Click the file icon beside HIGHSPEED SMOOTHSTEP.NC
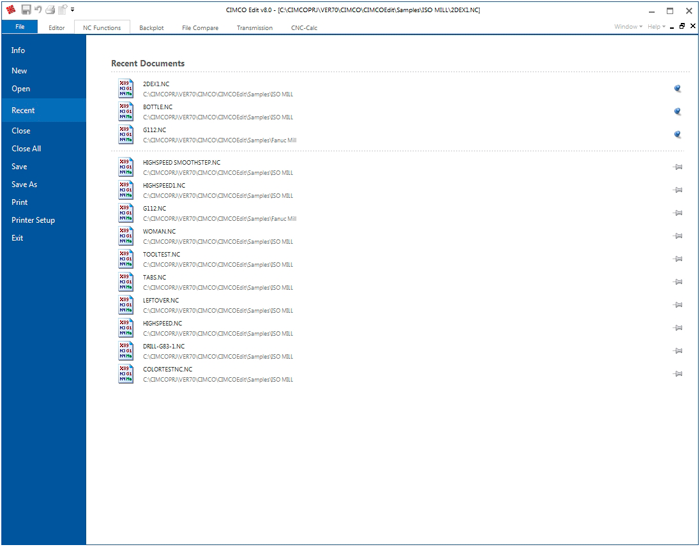This screenshot has width=700, height=547. point(126,167)
